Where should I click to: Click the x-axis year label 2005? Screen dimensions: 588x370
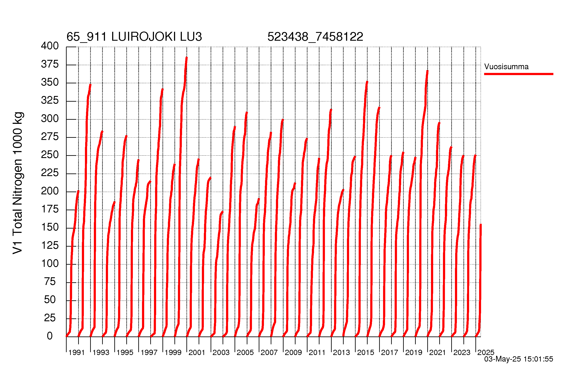(245, 353)
